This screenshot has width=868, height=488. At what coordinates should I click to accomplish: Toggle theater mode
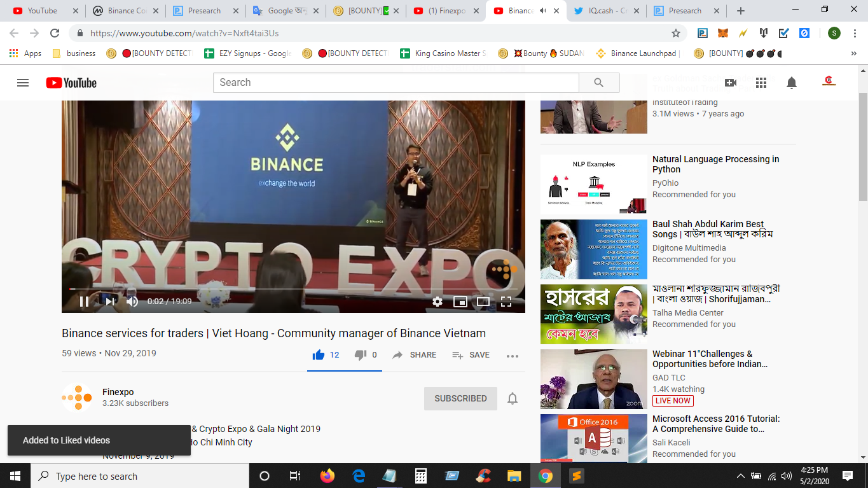tap(483, 302)
